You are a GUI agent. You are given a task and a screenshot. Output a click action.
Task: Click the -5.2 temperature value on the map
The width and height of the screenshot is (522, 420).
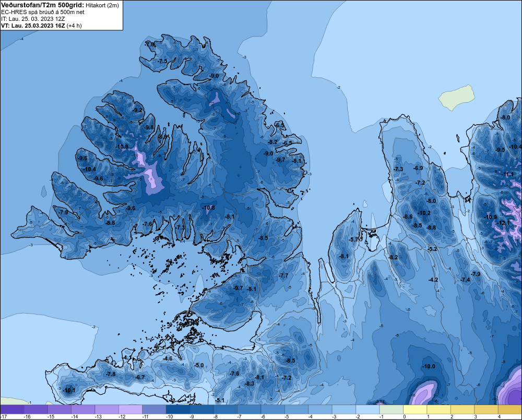pos(432,249)
